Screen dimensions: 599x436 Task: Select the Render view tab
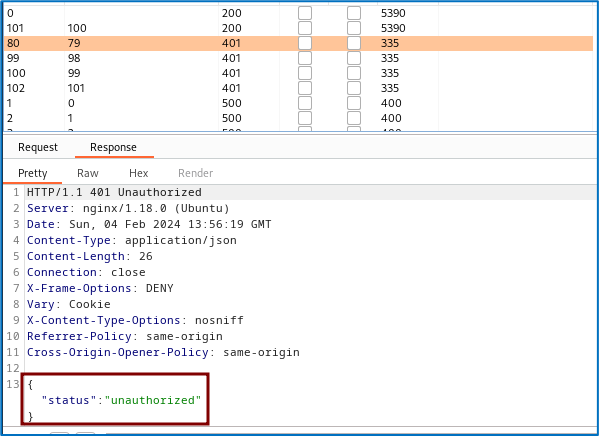pos(196,173)
